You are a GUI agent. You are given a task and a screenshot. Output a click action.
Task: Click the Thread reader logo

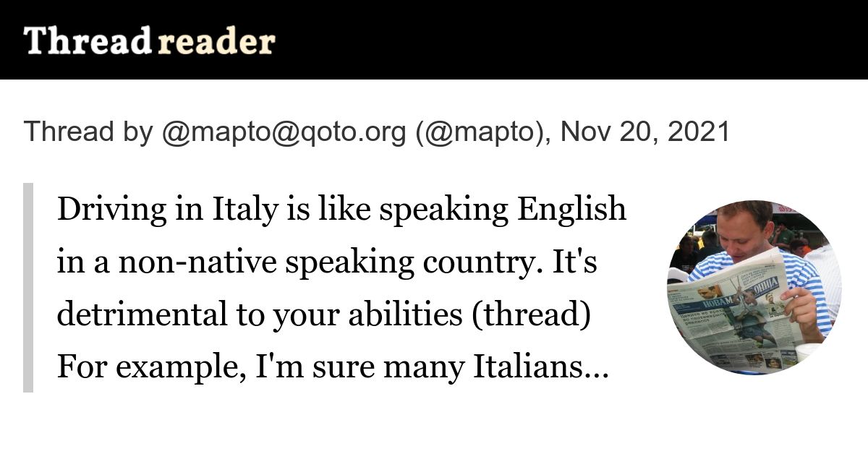pos(149,42)
